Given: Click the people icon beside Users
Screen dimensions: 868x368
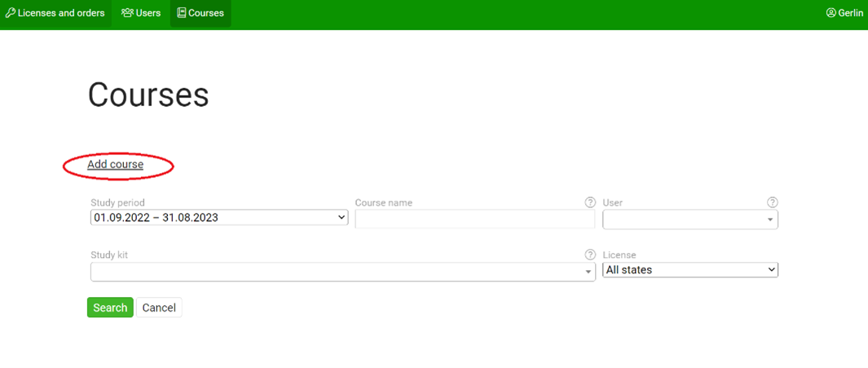Looking at the screenshot, I should 127,13.
